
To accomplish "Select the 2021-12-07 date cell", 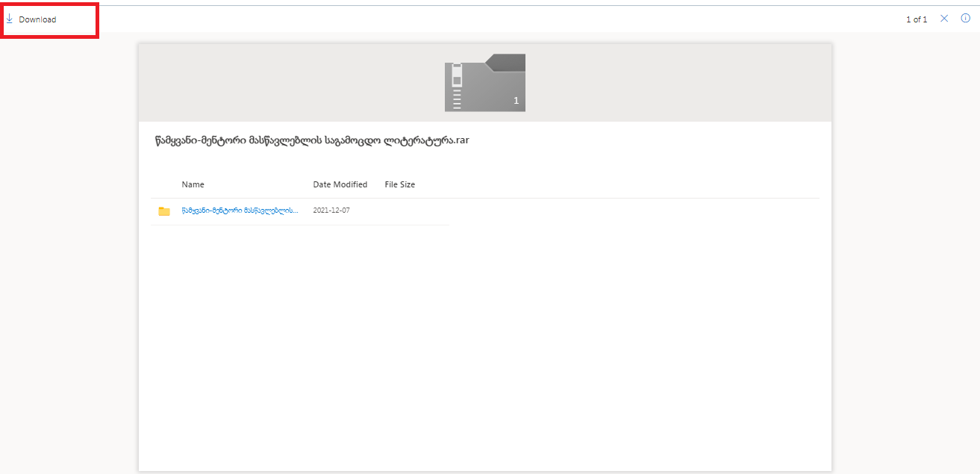I will (x=331, y=211).
